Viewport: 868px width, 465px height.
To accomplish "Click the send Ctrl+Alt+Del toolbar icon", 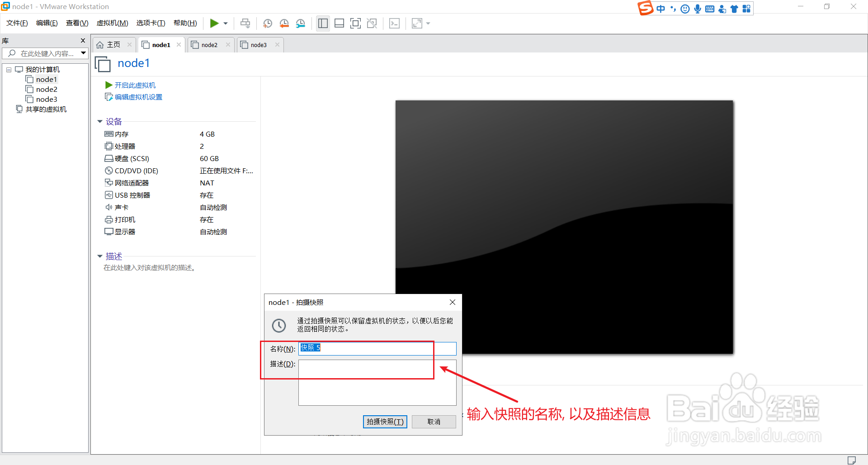I will pyautogui.click(x=245, y=23).
